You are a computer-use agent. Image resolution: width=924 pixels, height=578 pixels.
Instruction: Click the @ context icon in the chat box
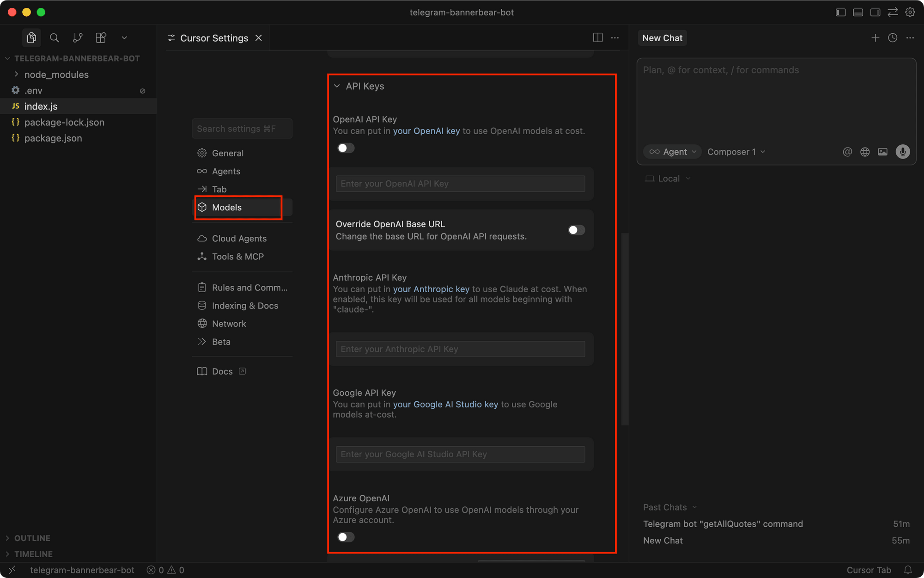[x=847, y=152]
